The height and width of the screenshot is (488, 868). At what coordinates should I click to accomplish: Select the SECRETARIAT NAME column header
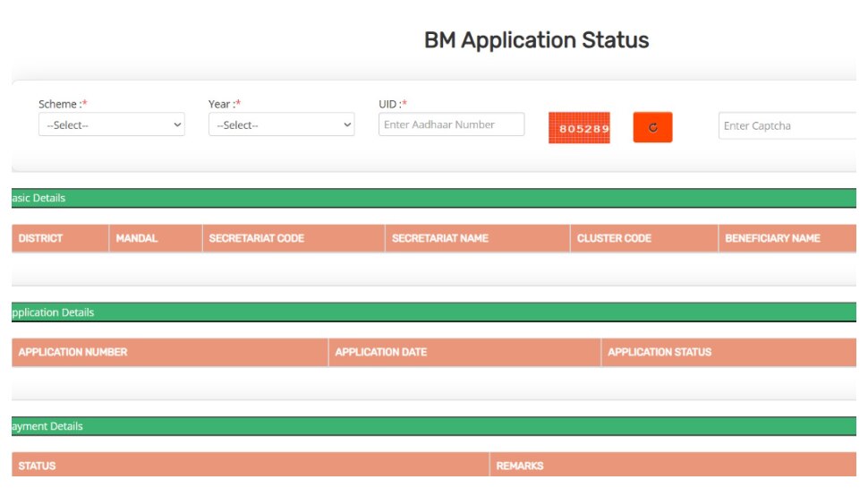(477, 238)
